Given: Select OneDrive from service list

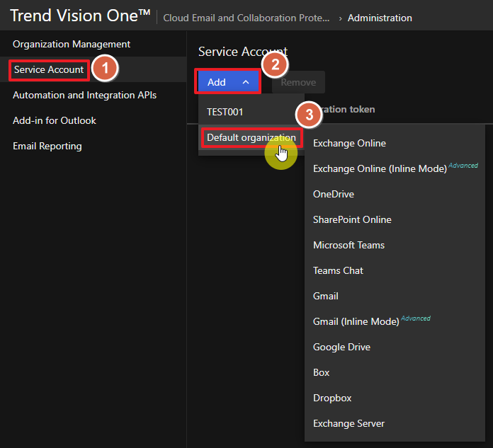Looking at the screenshot, I should [x=334, y=194].
